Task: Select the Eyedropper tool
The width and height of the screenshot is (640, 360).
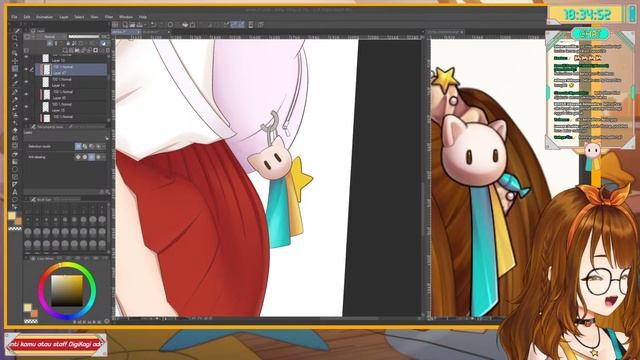Action: [x=15, y=84]
